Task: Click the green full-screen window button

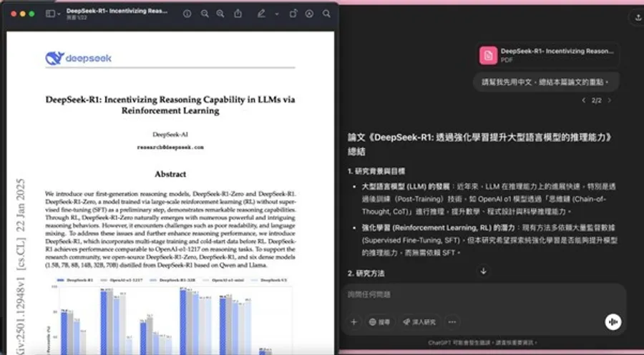Action: tap(31, 14)
